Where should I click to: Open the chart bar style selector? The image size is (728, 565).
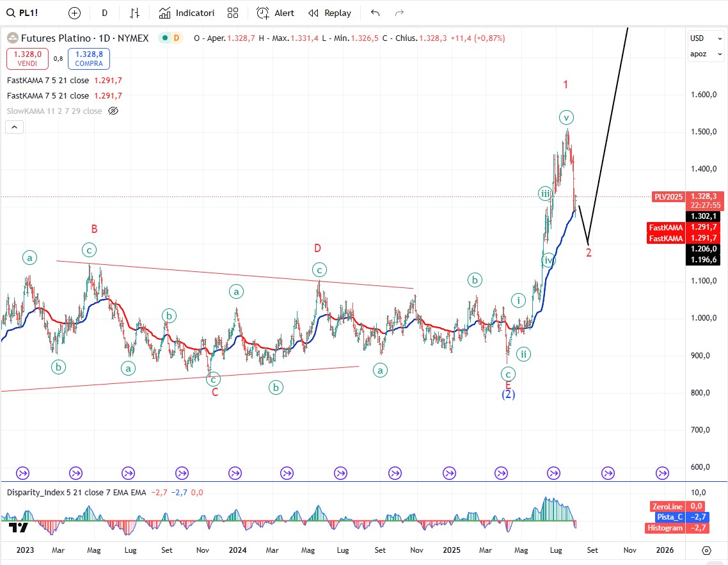[134, 13]
